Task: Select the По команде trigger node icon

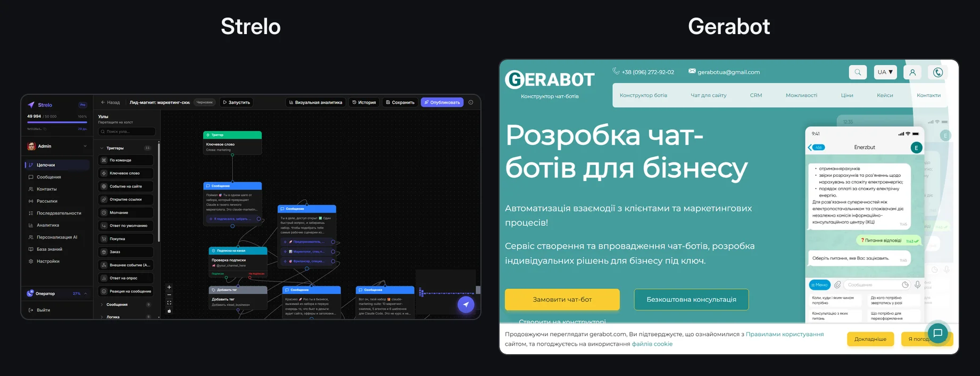Action: pyautogui.click(x=104, y=160)
